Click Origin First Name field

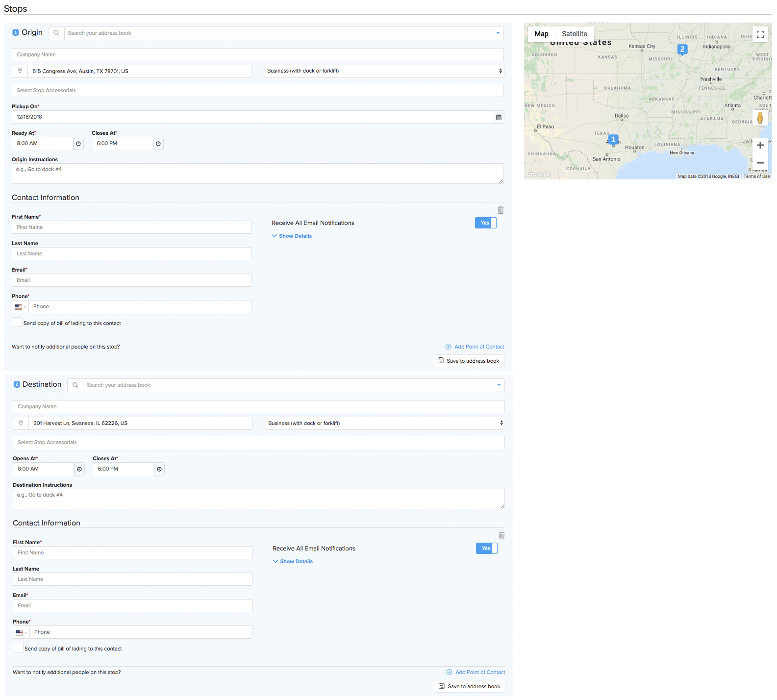click(132, 227)
